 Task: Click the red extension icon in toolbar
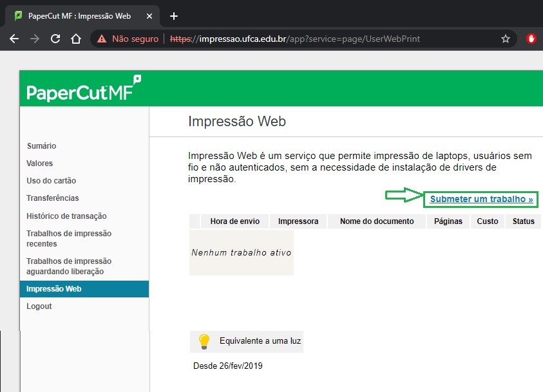point(532,39)
